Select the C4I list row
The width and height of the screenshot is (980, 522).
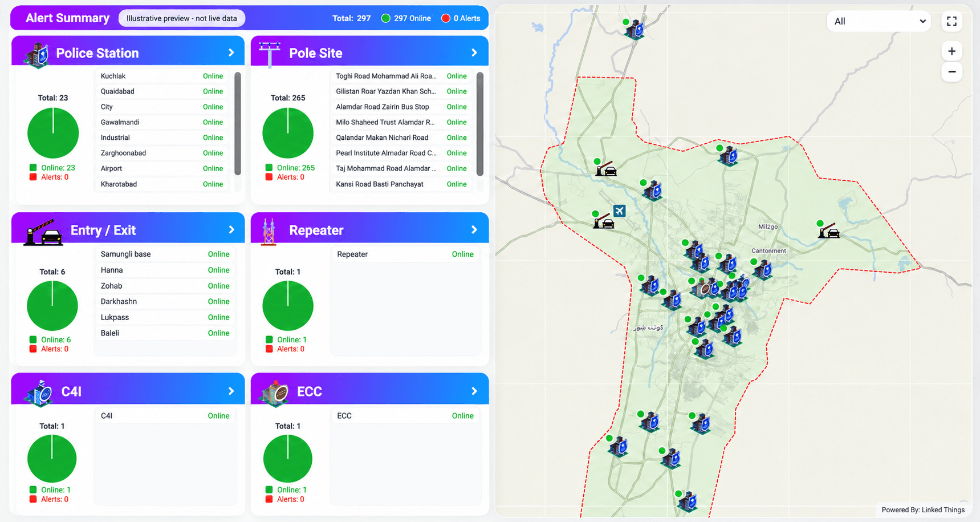[x=165, y=416]
